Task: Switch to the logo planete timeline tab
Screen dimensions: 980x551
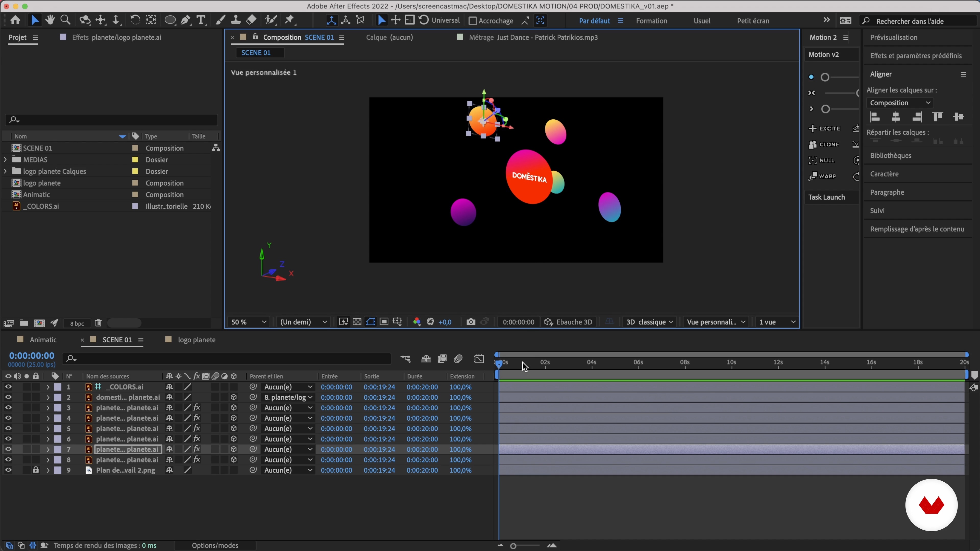Action: 196,340
